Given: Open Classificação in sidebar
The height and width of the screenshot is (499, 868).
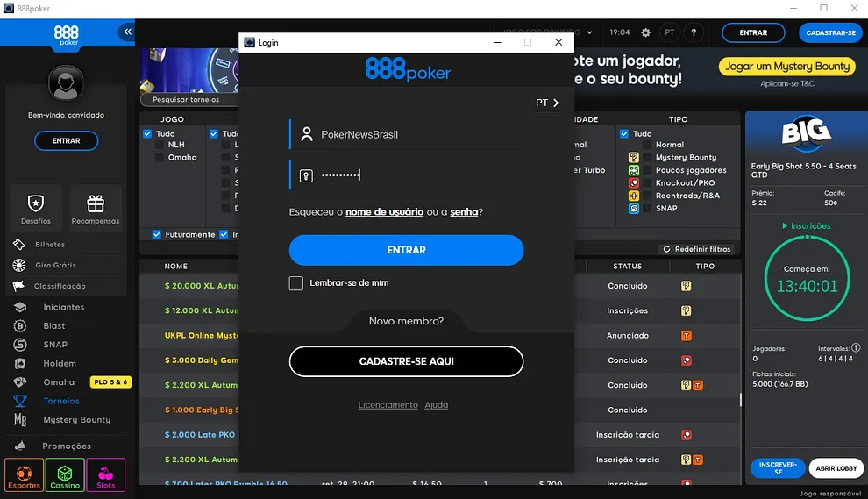Looking at the screenshot, I should [60, 286].
